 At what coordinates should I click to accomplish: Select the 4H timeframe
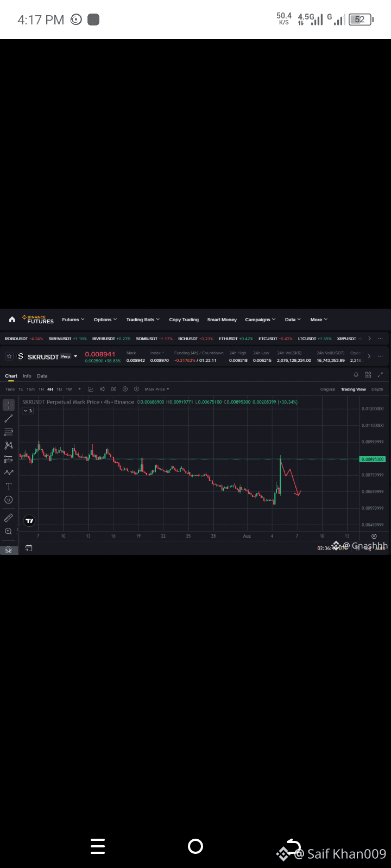click(x=50, y=389)
